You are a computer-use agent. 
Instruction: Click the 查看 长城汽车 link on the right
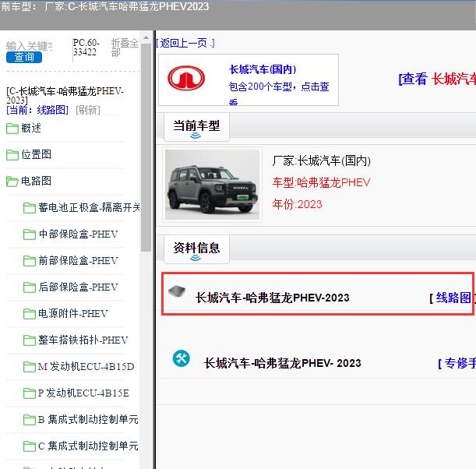(x=437, y=79)
